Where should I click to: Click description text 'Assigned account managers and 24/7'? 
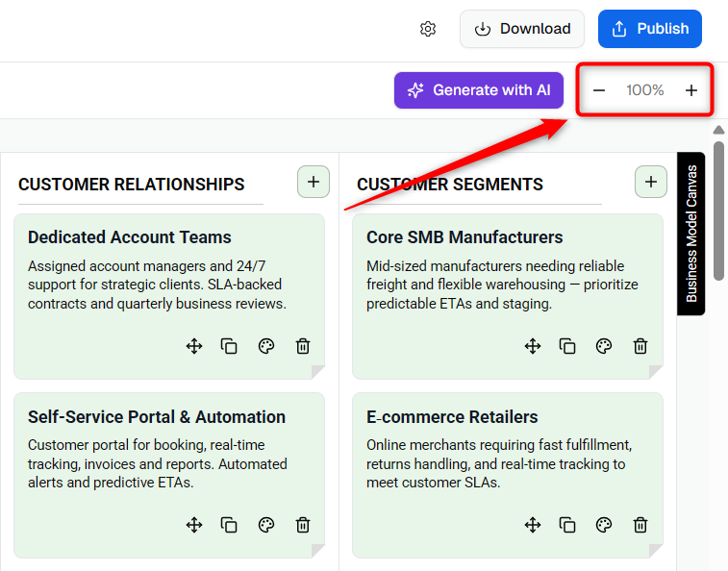point(147,266)
